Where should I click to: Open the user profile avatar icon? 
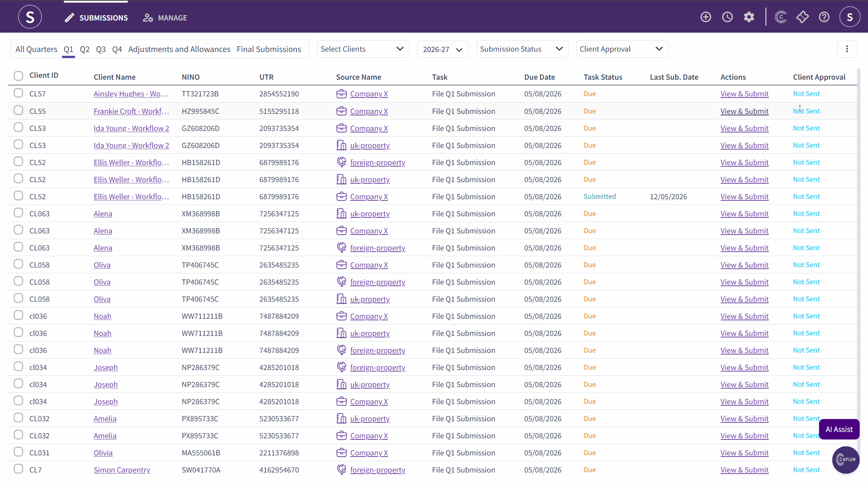[x=849, y=17]
